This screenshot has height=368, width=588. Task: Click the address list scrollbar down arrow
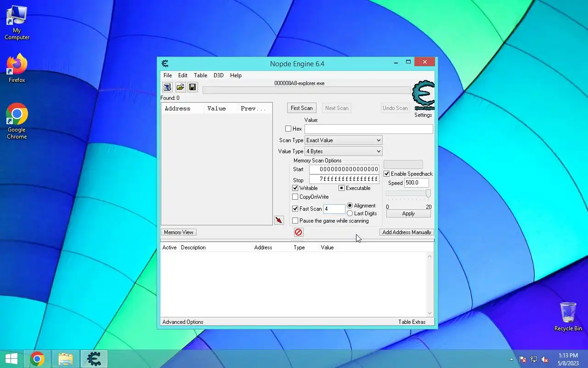click(x=430, y=313)
